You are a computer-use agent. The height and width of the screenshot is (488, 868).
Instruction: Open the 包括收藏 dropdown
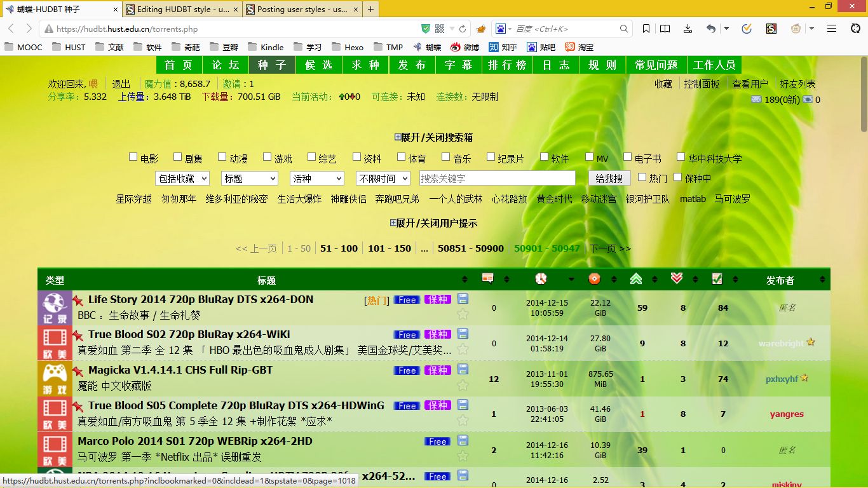click(x=182, y=179)
